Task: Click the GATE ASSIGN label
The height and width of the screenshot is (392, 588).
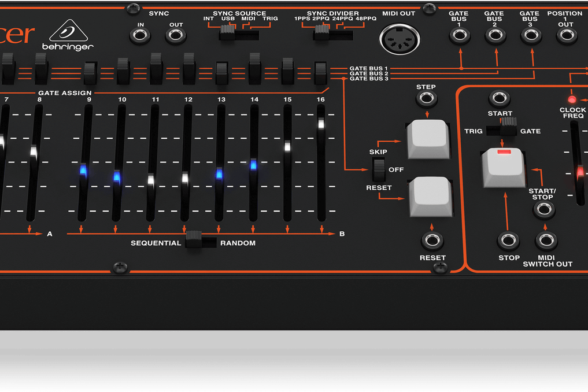Action: point(65,93)
